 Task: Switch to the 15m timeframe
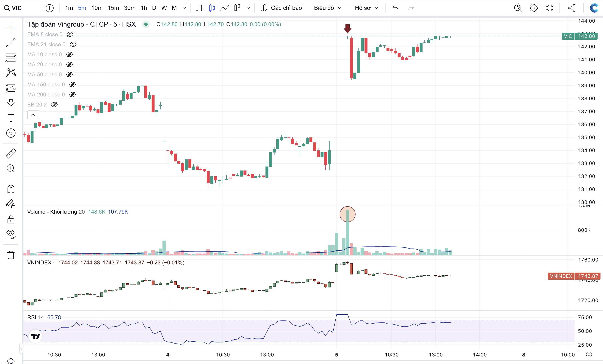[113, 8]
